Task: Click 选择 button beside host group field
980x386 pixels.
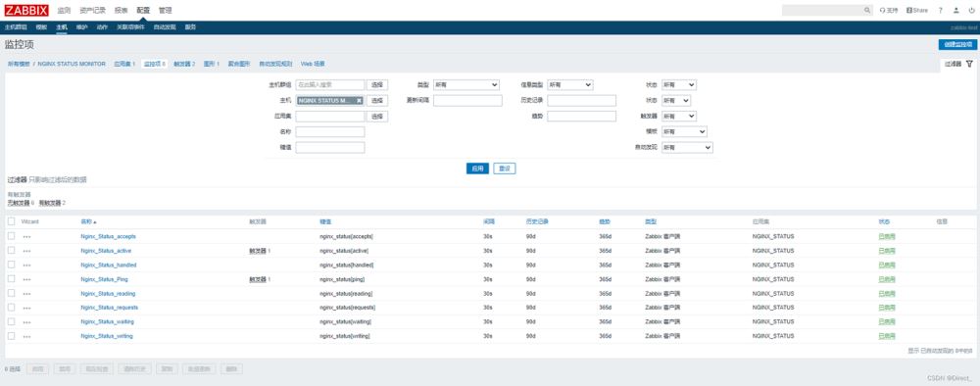Action: [x=377, y=85]
